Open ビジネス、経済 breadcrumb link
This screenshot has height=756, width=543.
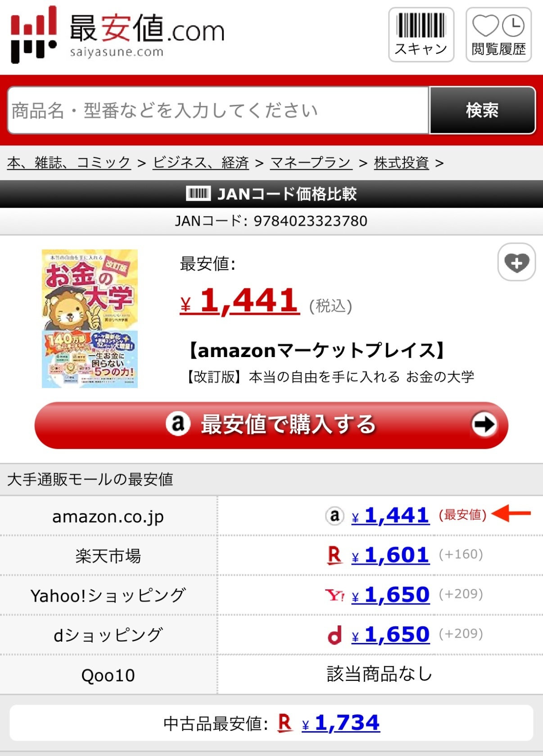pyautogui.click(x=201, y=163)
